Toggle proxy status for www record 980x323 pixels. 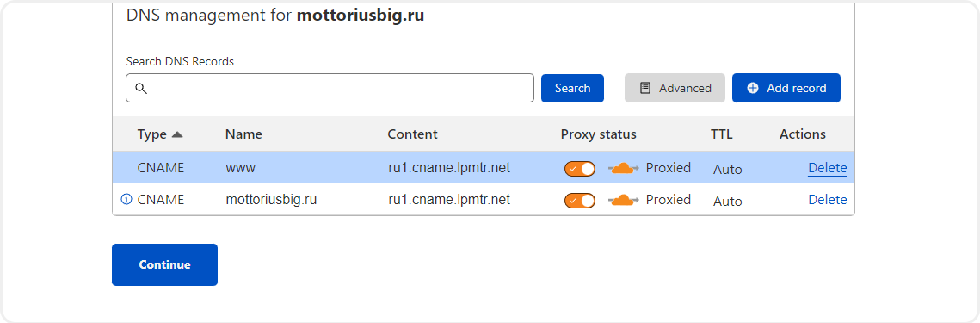580,168
